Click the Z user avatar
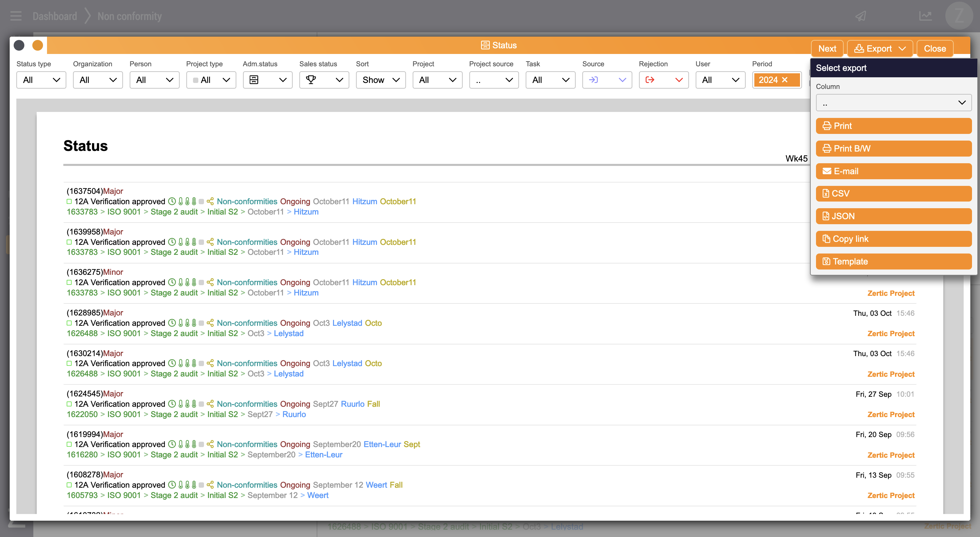Viewport: 980px width, 537px height. click(x=959, y=16)
